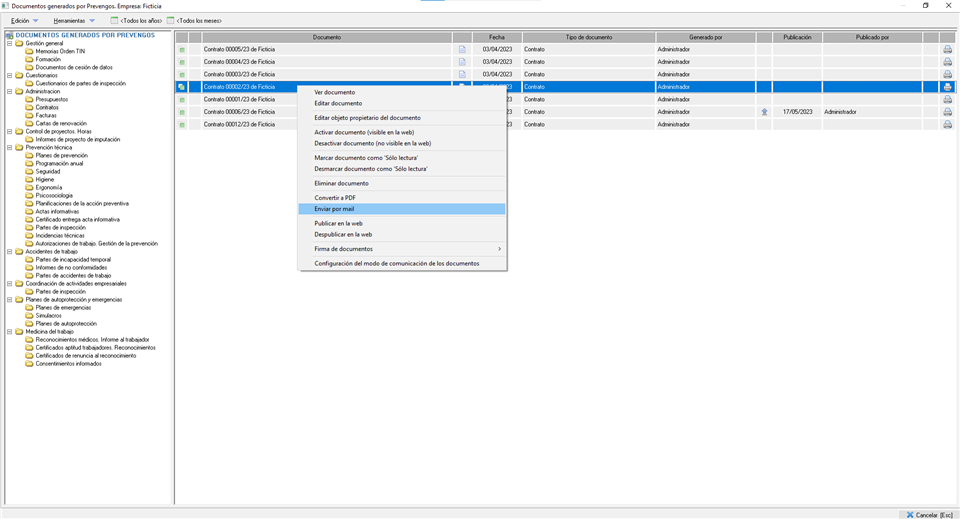Click upload arrow icon on Contrato 00006/23 row
The height and width of the screenshot is (519, 960).
point(764,112)
